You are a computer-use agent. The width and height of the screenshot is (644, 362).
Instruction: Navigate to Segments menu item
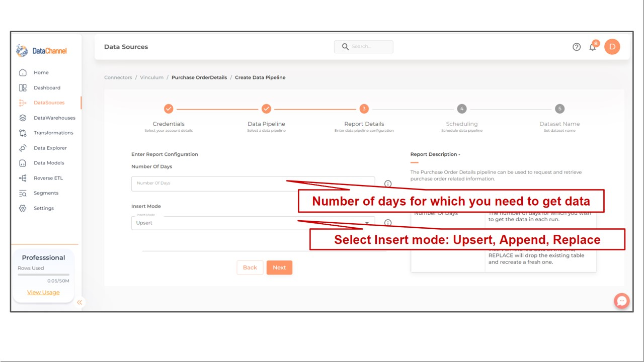tap(46, 193)
